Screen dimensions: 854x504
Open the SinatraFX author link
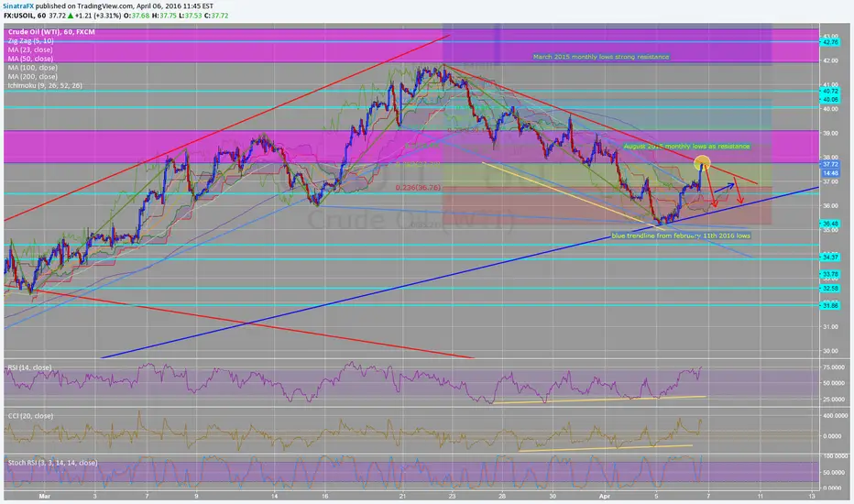coord(18,6)
